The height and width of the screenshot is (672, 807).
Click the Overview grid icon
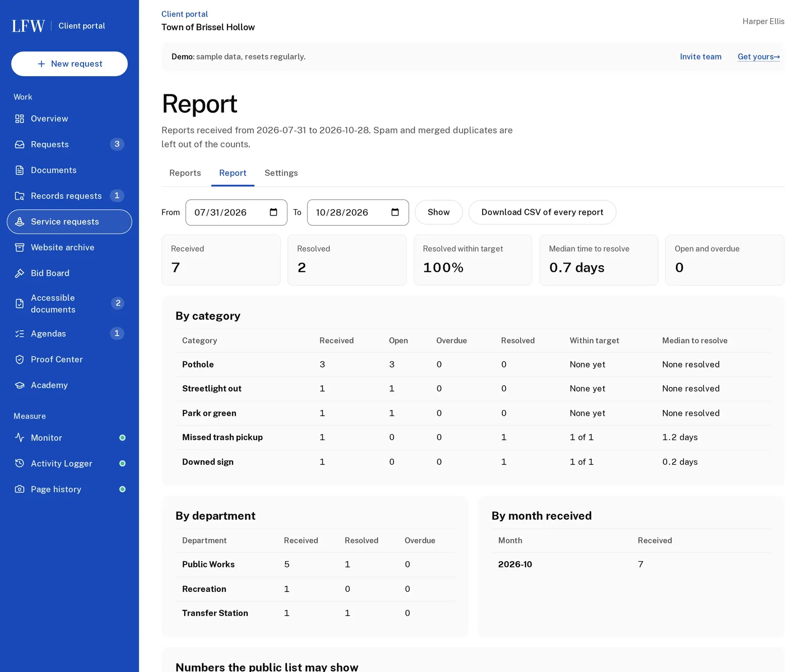pyautogui.click(x=20, y=118)
